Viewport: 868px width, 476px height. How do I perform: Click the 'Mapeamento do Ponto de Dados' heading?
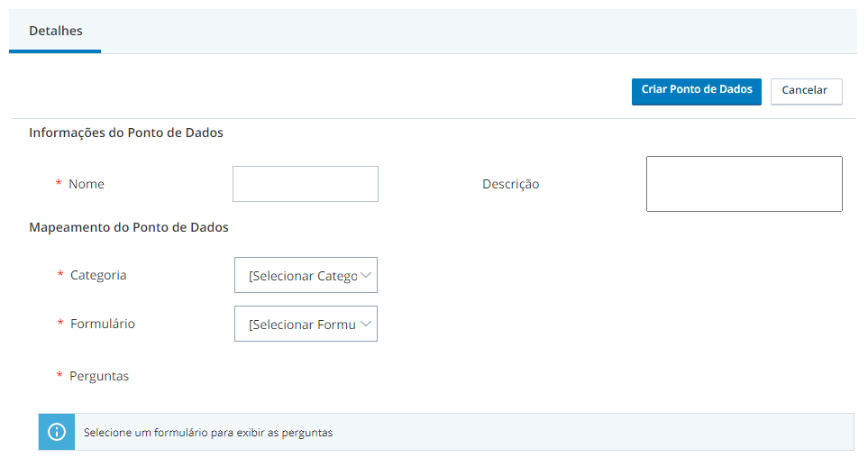128,227
